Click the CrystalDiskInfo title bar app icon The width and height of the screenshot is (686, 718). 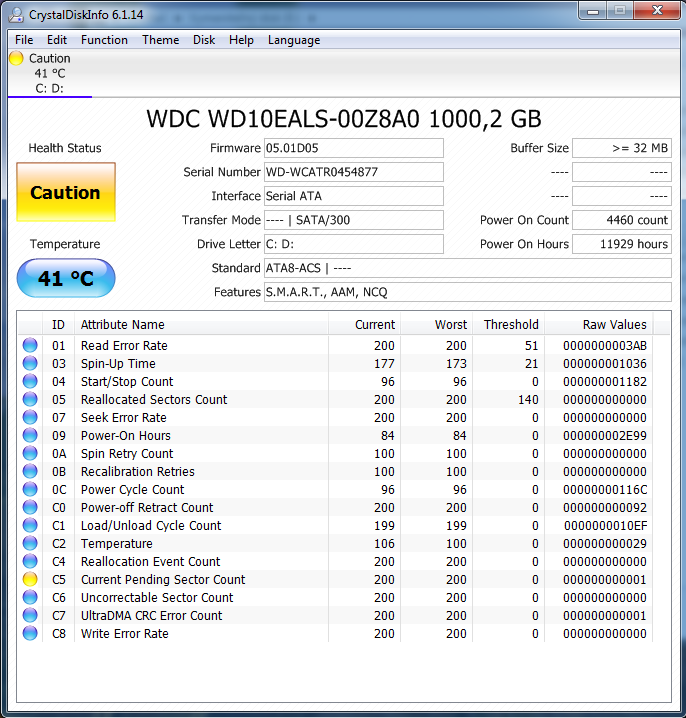point(16,15)
